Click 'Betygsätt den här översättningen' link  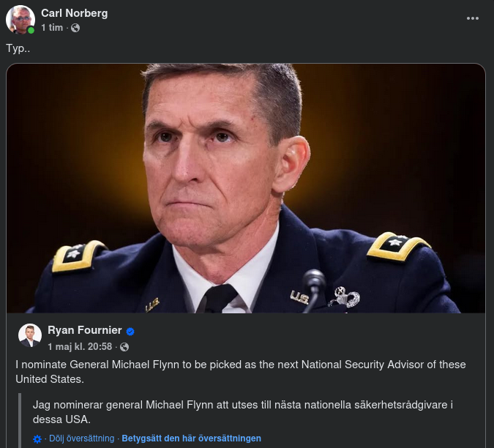coord(191,438)
